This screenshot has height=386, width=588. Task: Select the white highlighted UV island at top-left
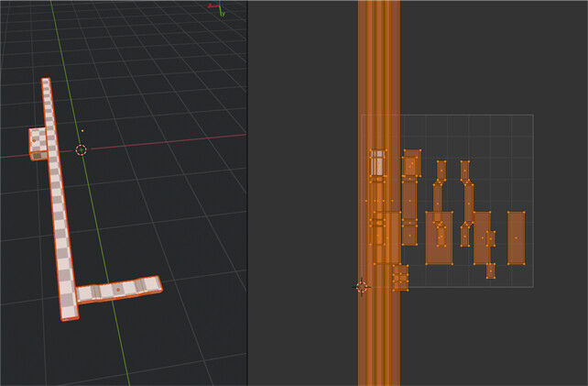[x=378, y=162]
